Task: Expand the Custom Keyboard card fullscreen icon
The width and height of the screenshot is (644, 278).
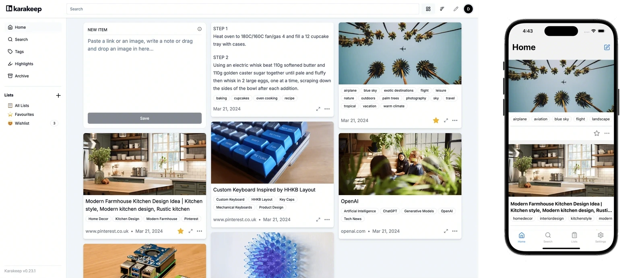Action: point(318,220)
